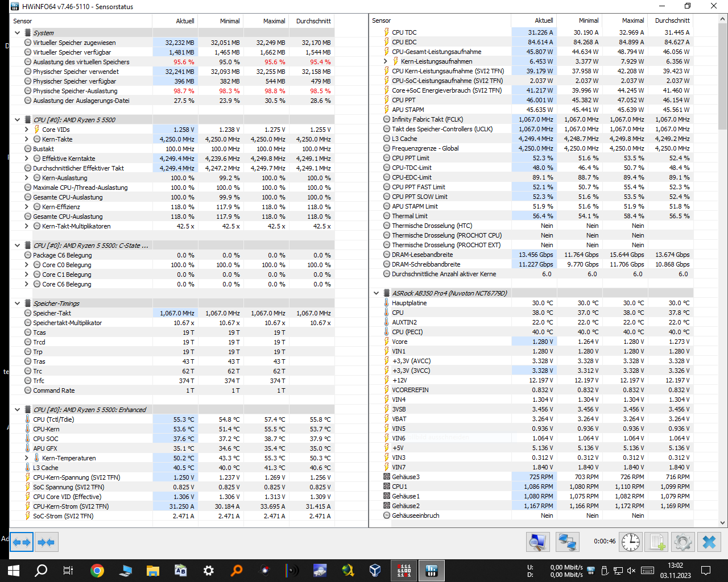Collapse ASRock AB350 Pro4 group
Image resolution: width=728 pixels, height=582 pixels.
pyautogui.click(x=376, y=293)
